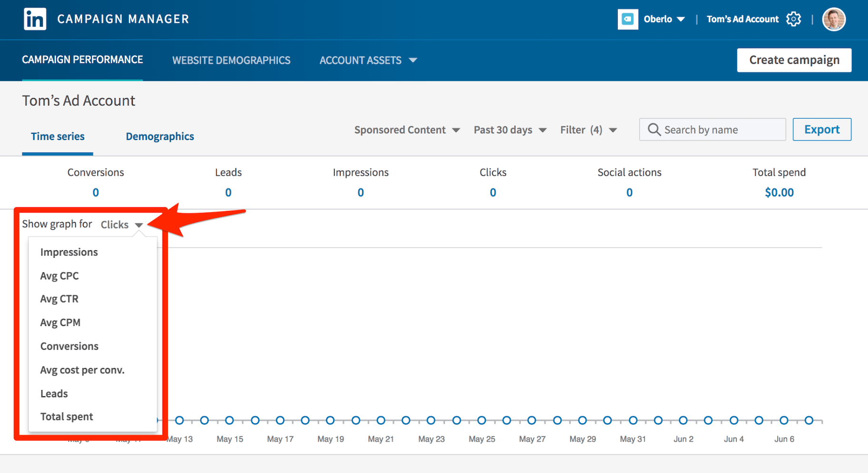Click the Jun 6 data point

click(784, 420)
